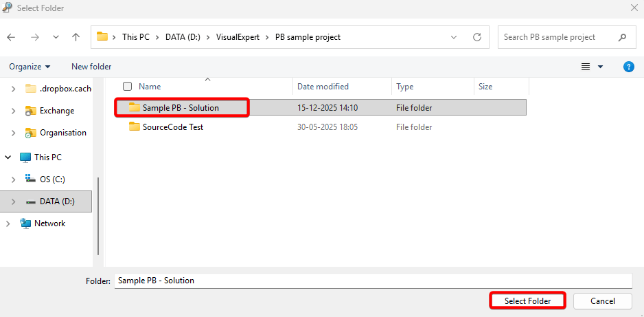Image resolution: width=644 pixels, height=317 pixels.
Task: Open the Organize menu
Action: [30, 66]
